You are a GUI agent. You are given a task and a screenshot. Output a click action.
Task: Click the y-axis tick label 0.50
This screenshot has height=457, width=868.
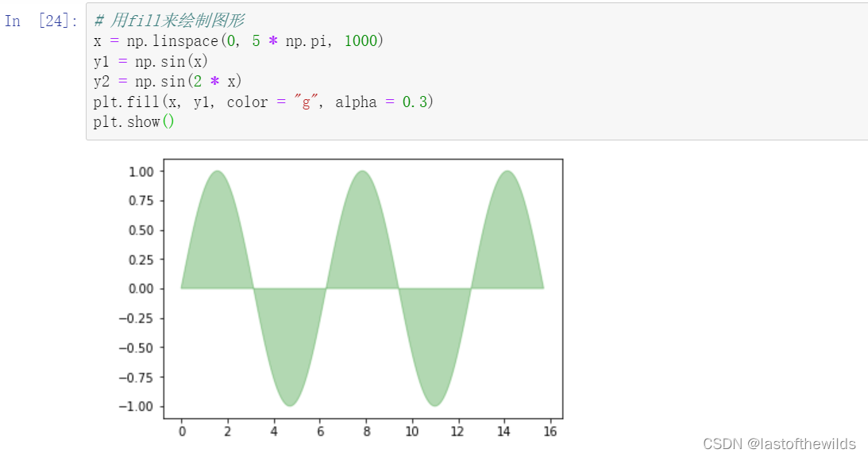pos(141,230)
